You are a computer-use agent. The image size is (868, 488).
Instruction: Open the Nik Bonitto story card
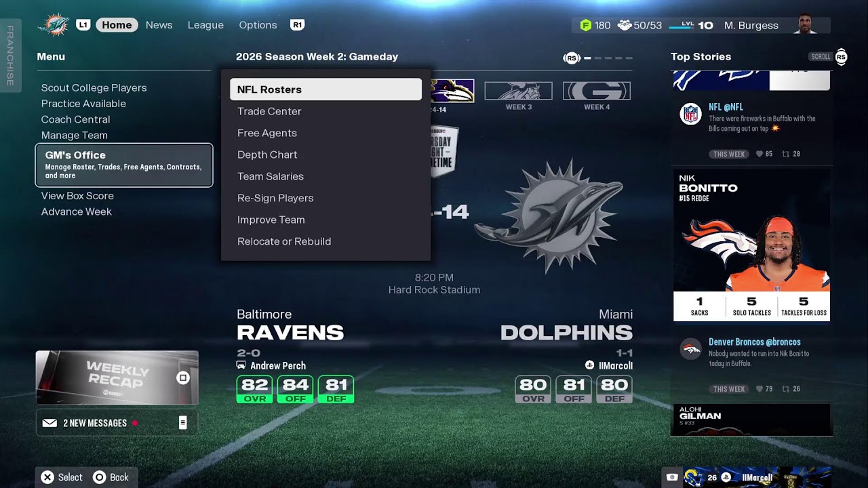tap(751, 245)
